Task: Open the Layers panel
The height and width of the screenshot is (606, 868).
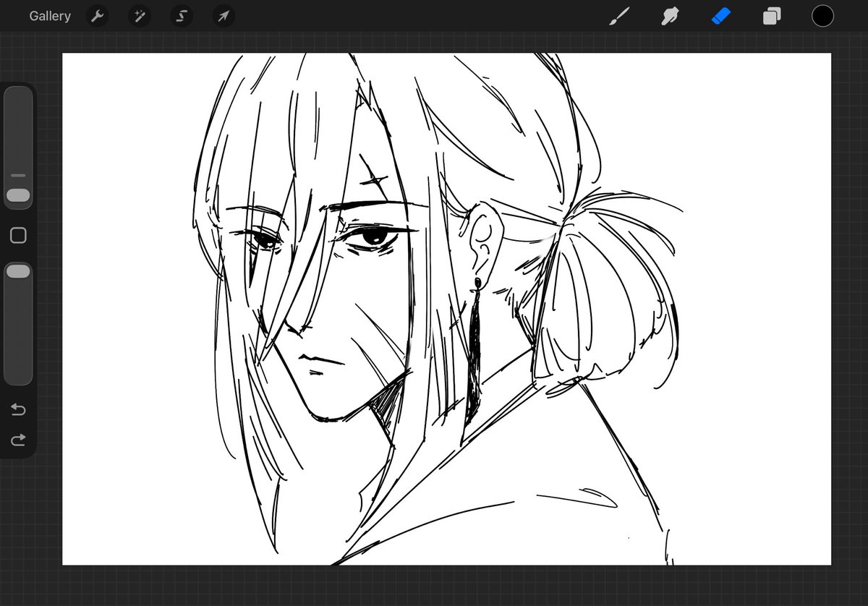Action: pos(772,16)
